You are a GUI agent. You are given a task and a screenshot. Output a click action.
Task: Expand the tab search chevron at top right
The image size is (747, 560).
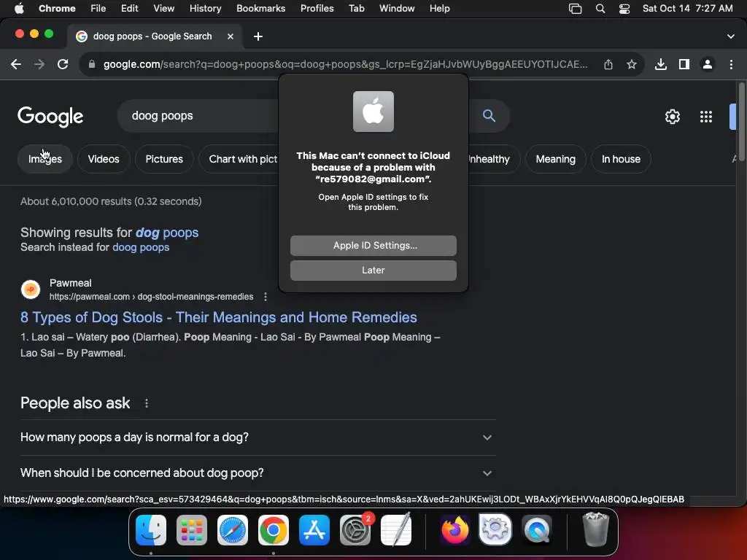730,36
